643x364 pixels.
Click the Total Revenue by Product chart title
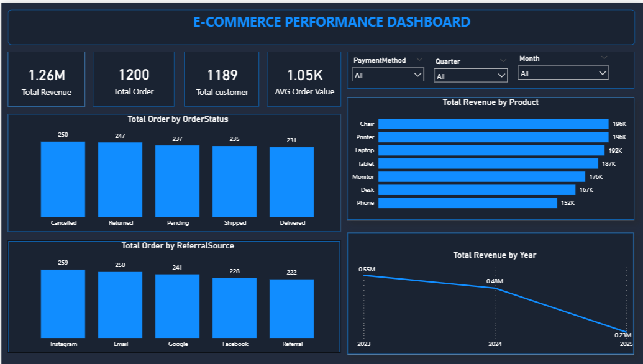[x=490, y=102]
